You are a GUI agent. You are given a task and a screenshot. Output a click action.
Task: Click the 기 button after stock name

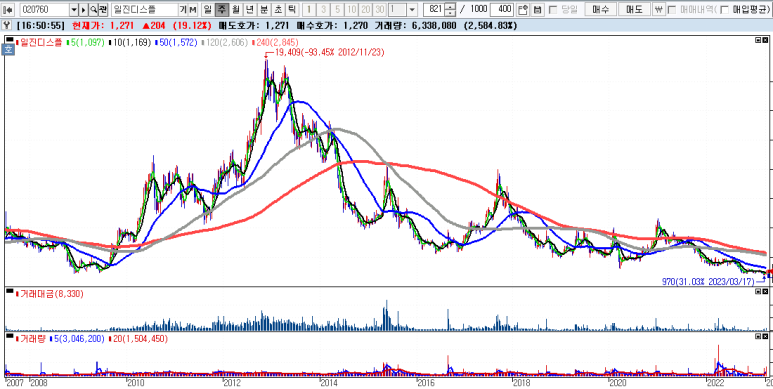coord(183,9)
